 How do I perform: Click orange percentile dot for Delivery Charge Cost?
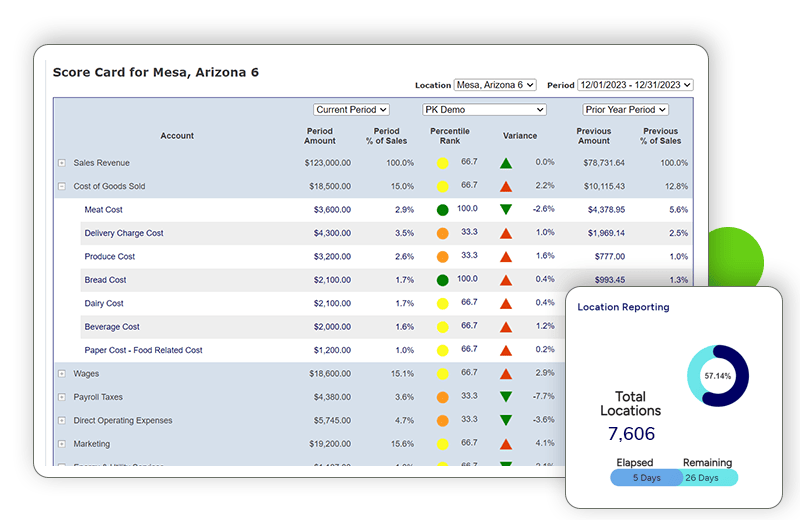point(442,233)
